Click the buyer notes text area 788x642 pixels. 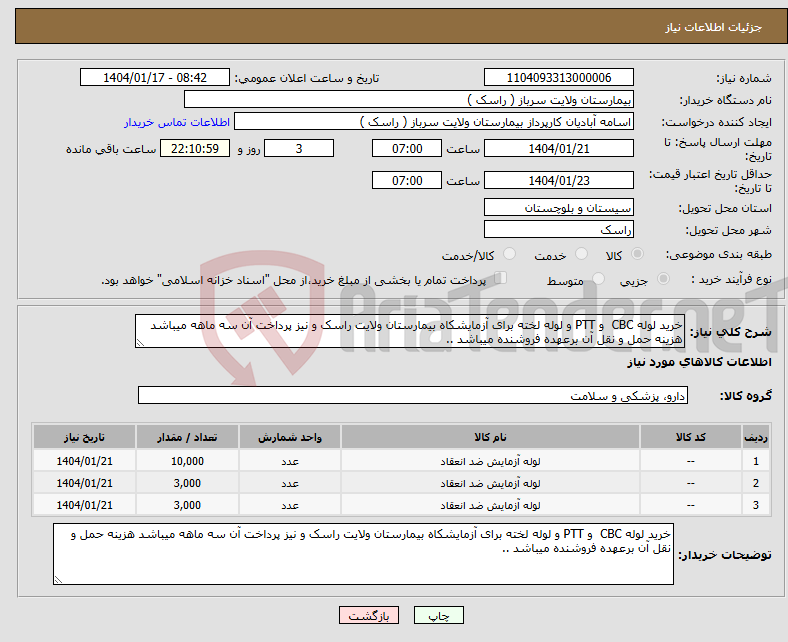pos(363,554)
